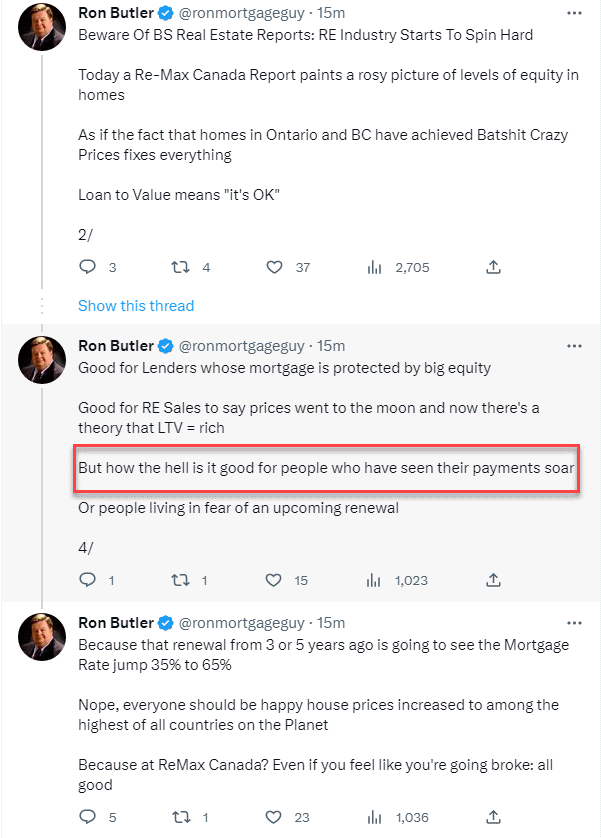The image size is (601, 838).
Task: Share the first tweet ending in 2/
Action: point(493,267)
